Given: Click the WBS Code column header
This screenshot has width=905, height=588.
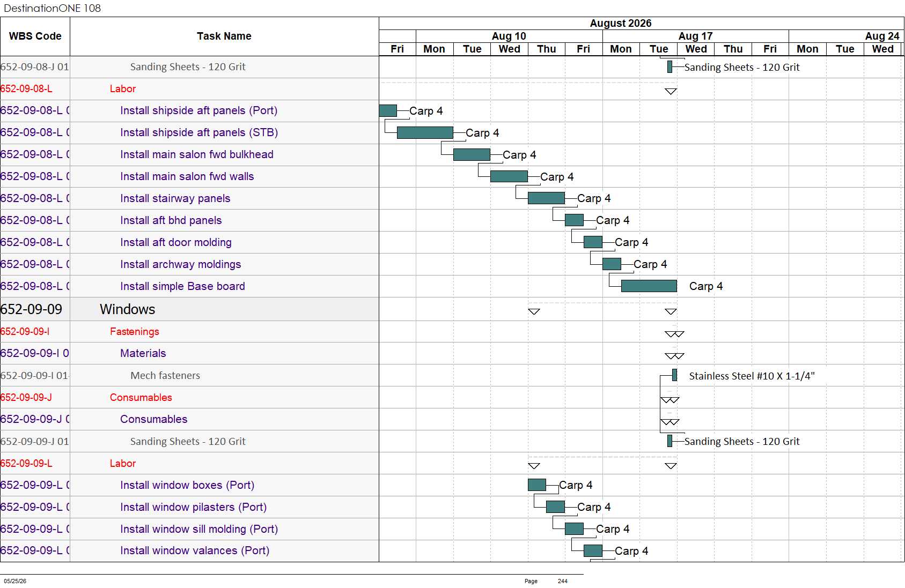Looking at the screenshot, I should click(35, 36).
